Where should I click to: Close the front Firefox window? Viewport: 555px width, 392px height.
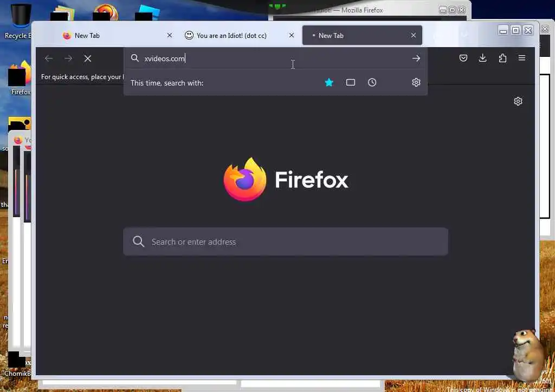pyautogui.click(x=528, y=30)
